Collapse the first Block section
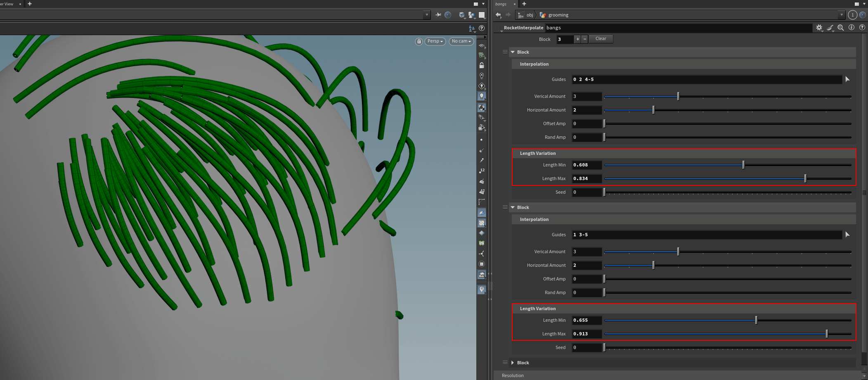868x380 pixels. pos(513,52)
